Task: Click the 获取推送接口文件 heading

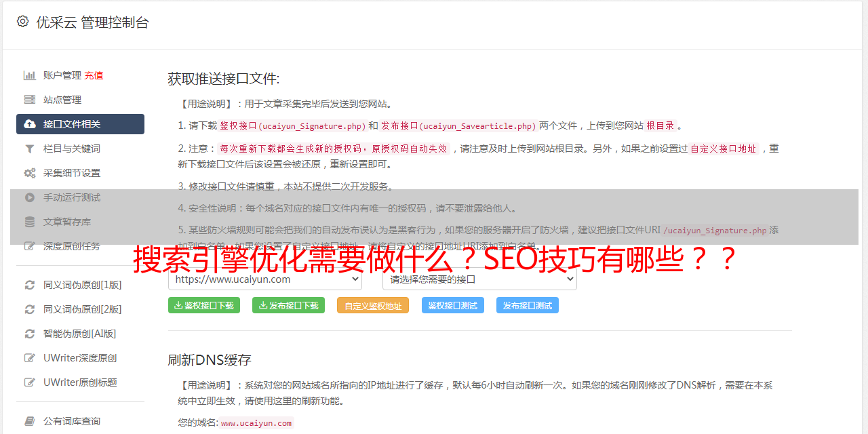Action: click(x=224, y=79)
